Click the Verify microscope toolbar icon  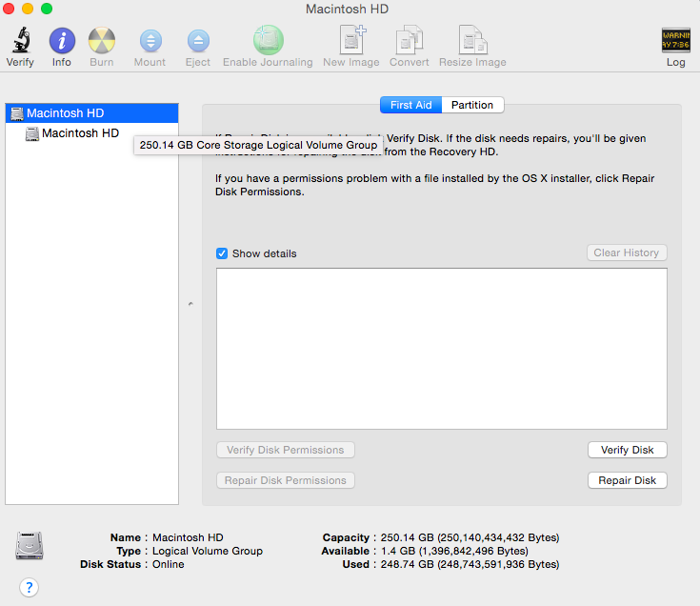tap(21, 40)
